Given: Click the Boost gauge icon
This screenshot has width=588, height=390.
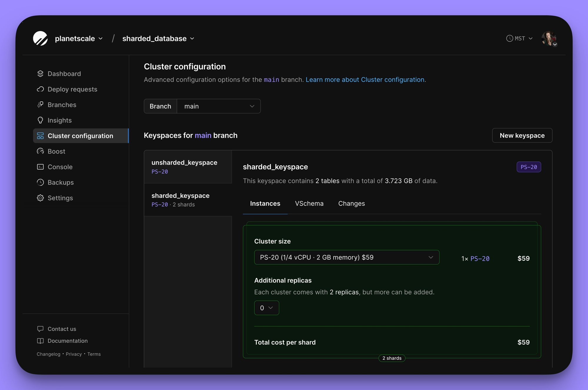Looking at the screenshot, I should pyautogui.click(x=40, y=151).
